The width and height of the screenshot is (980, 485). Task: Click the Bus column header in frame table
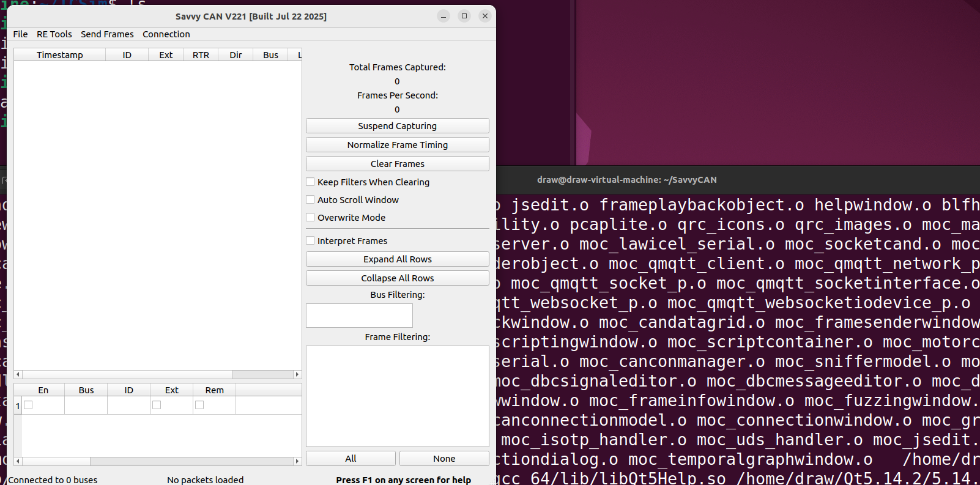pyautogui.click(x=270, y=55)
